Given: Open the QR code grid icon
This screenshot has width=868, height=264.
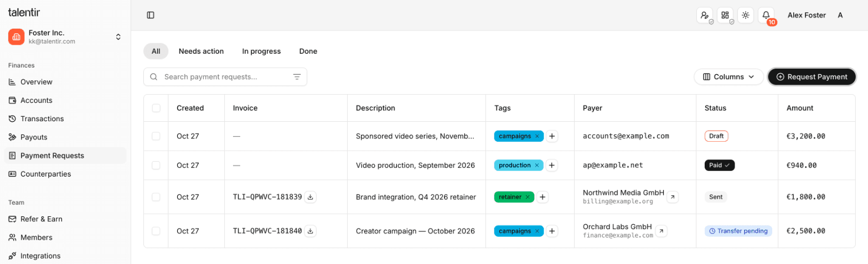Looking at the screenshot, I should click(x=725, y=15).
